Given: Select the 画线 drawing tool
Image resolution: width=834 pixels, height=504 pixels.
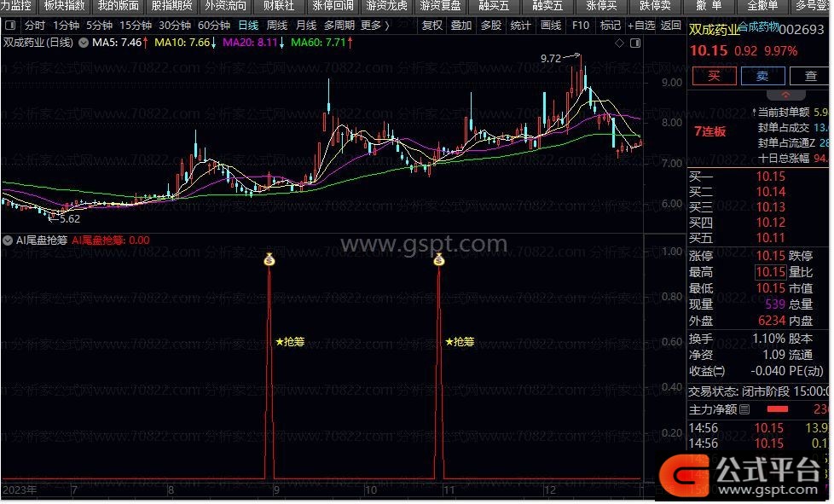Looking at the screenshot, I should point(551,26).
